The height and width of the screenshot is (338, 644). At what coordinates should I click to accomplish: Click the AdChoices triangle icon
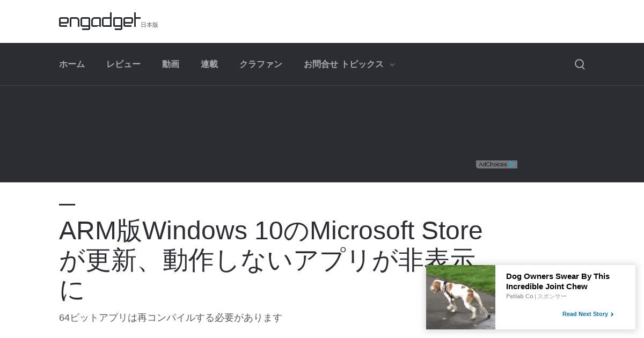pos(513,165)
